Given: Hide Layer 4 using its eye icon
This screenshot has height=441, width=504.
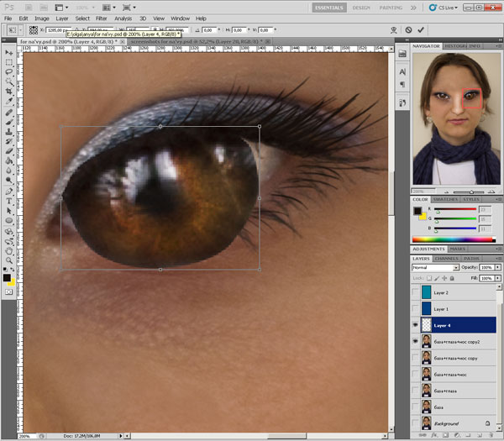Looking at the screenshot, I should tap(417, 323).
